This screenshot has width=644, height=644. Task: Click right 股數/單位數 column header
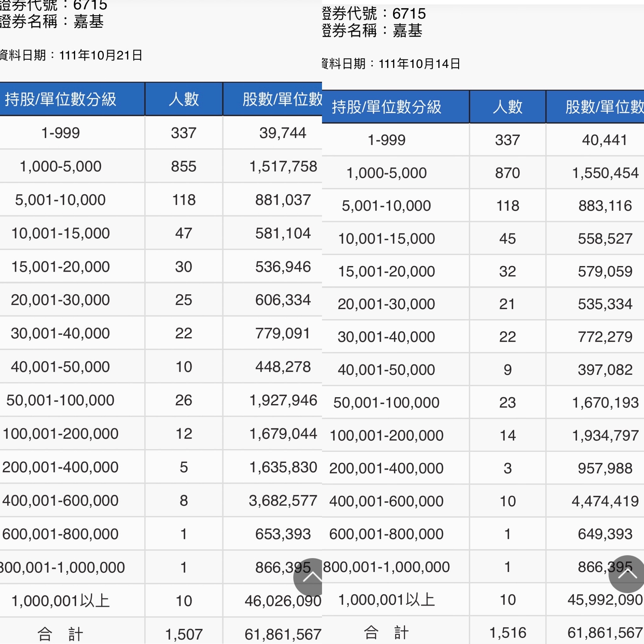tap(604, 107)
